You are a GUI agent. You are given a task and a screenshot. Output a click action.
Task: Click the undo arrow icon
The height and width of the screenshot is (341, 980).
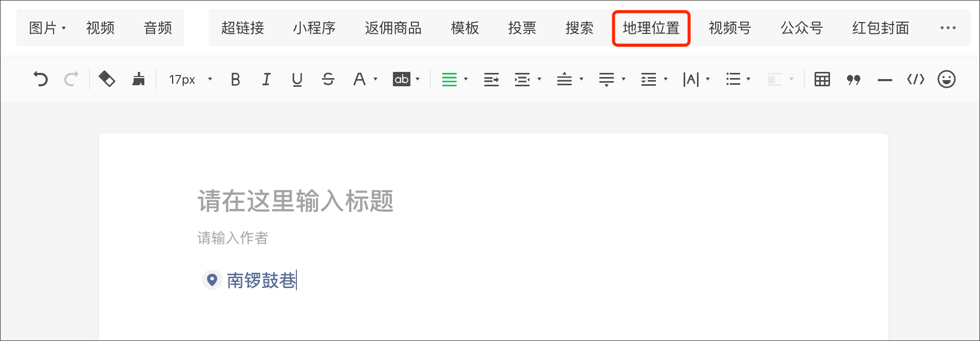(41, 79)
